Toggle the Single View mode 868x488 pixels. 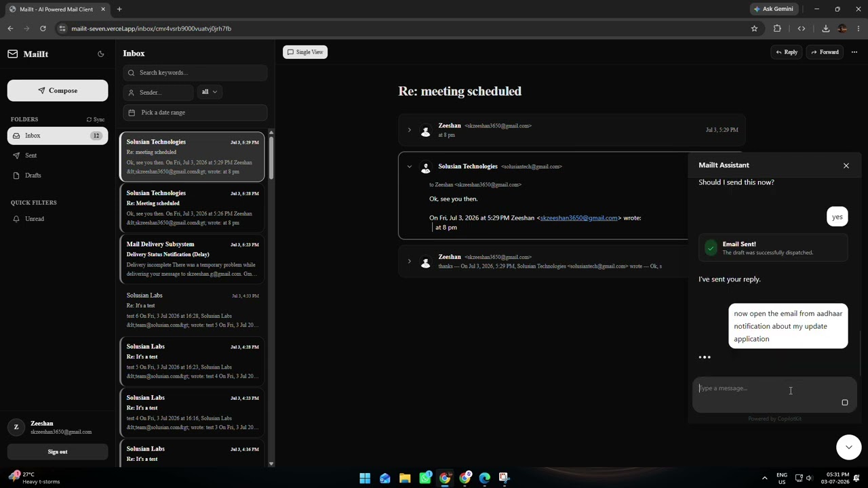coord(305,52)
